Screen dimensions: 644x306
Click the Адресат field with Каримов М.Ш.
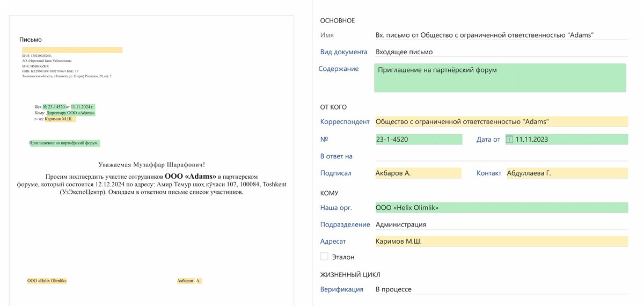(x=501, y=242)
